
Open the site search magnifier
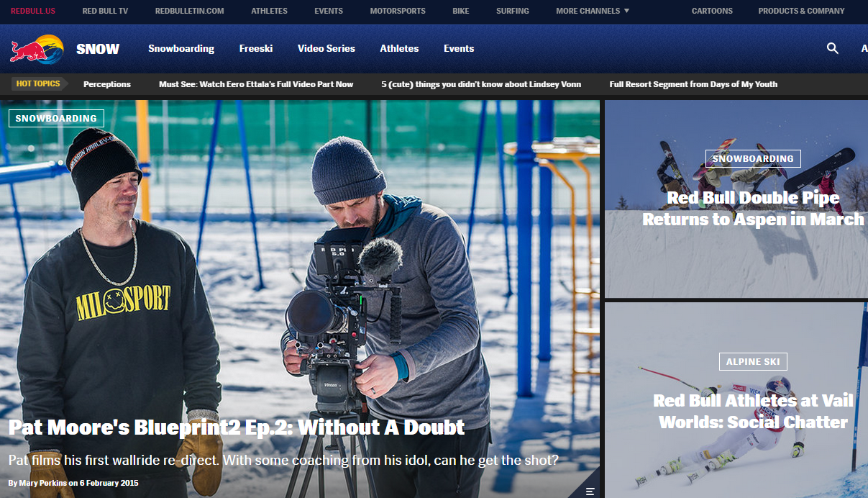click(832, 48)
